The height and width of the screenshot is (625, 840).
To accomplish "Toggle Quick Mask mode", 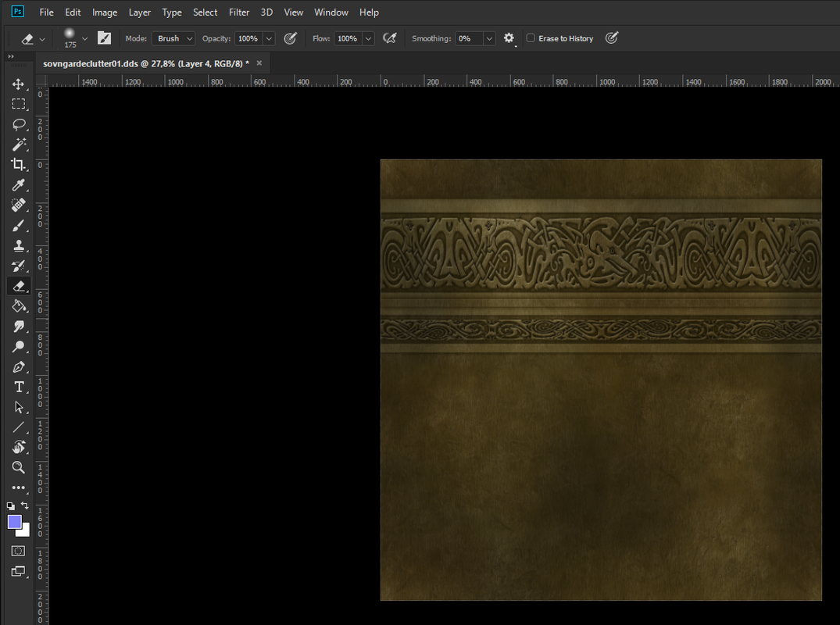I will pos(18,551).
